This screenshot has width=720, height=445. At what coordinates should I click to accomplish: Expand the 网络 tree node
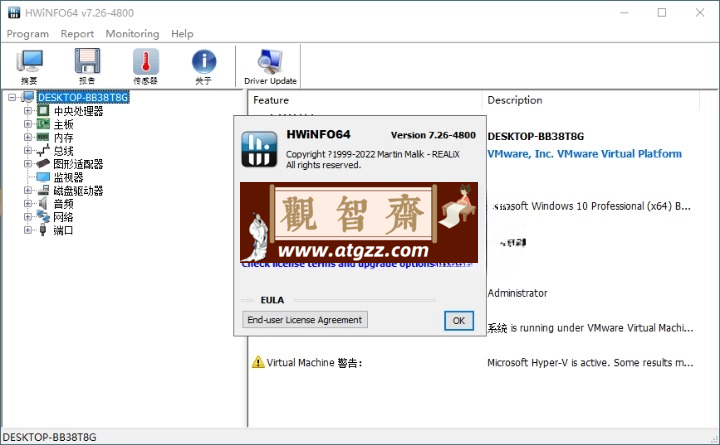pos(28,217)
